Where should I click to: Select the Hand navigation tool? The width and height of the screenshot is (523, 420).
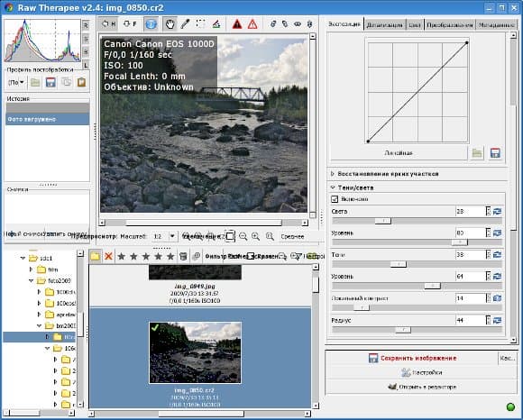click(x=170, y=24)
